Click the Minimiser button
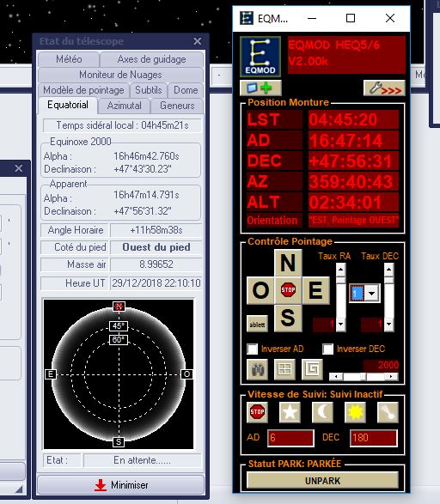The image size is (440, 504). click(x=121, y=485)
